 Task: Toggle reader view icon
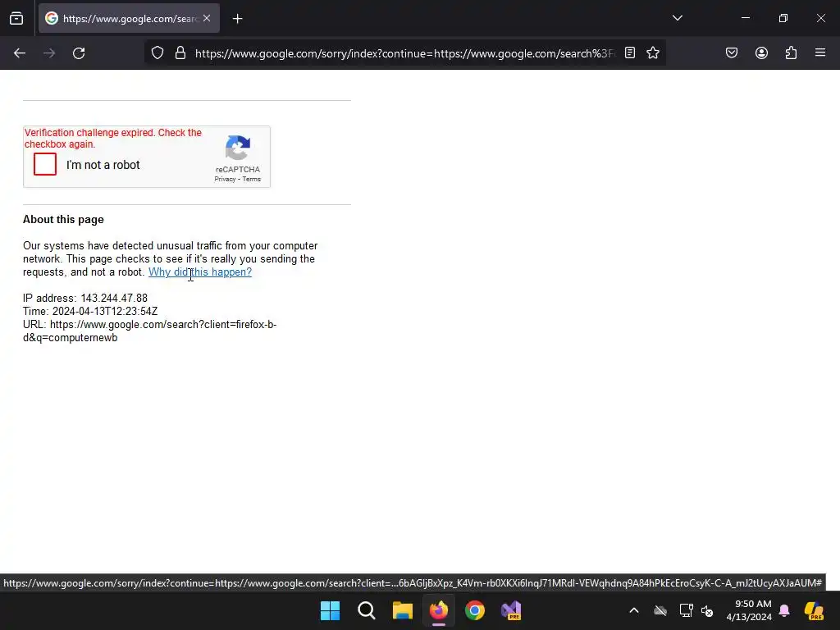pyautogui.click(x=630, y=53)
